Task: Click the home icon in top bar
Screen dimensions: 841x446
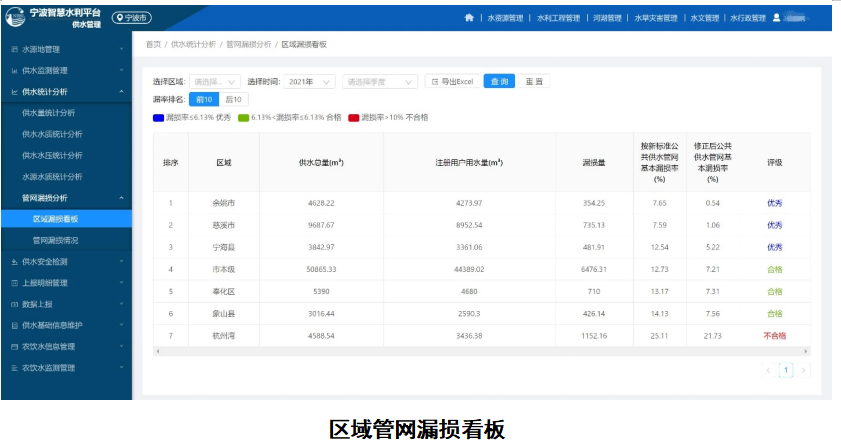Action: [469, 18]
